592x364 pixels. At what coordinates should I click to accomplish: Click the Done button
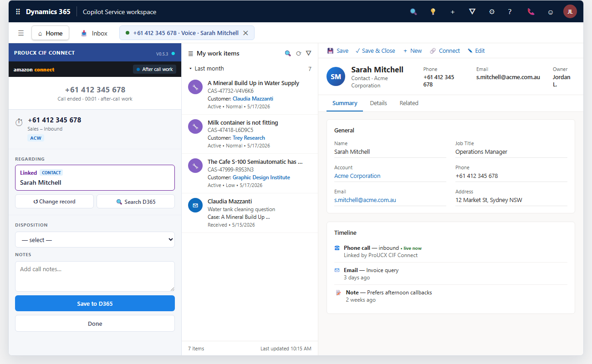pyautogui.click(x=95, y=324)
